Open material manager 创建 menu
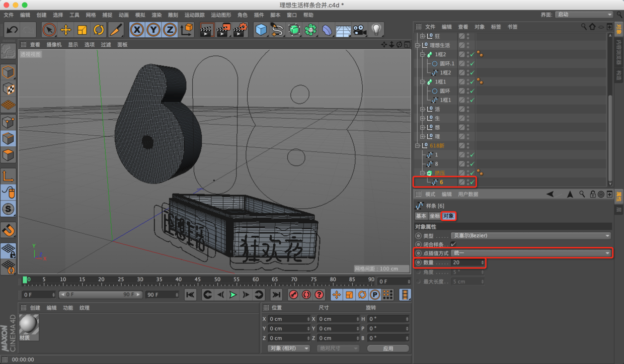 tap(35, 308)
